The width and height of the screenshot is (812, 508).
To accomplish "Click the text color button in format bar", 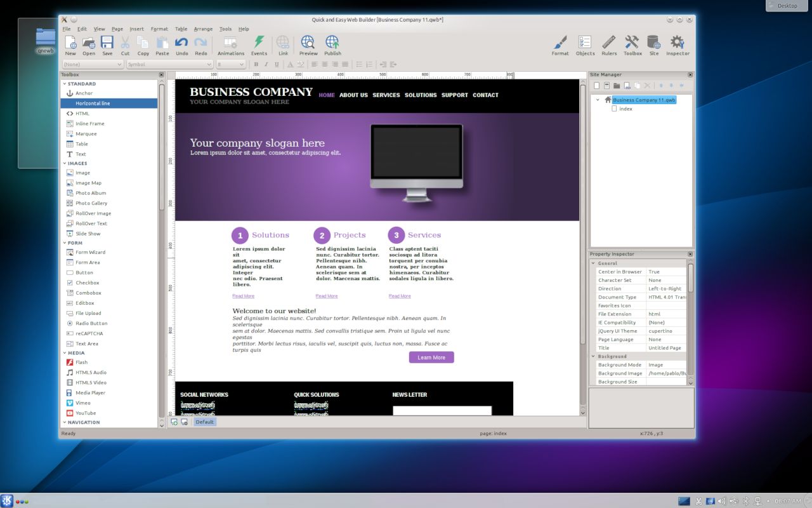I will (290, 64).
